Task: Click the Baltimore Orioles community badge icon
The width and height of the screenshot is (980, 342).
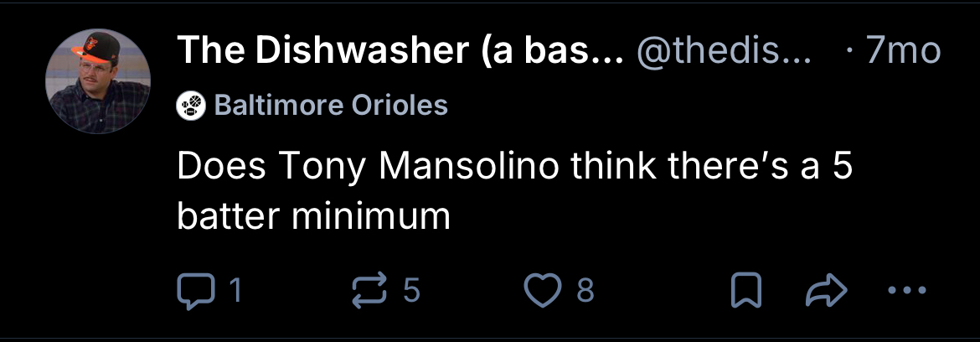Action: point(192,106)
